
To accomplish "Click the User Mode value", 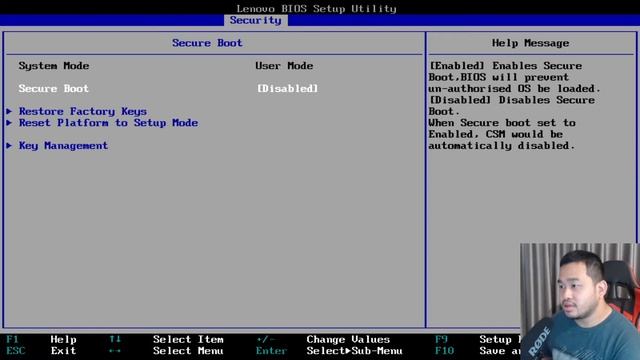I will (x=284, y=66).
